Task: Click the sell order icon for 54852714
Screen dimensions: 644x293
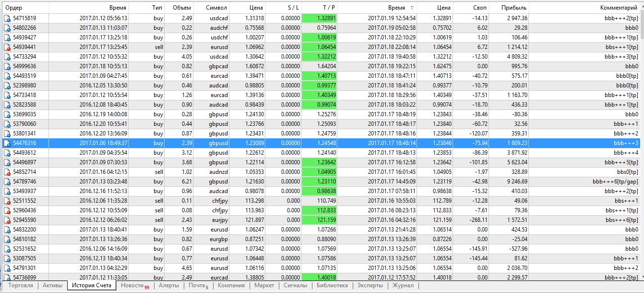Action: (7, 172)
